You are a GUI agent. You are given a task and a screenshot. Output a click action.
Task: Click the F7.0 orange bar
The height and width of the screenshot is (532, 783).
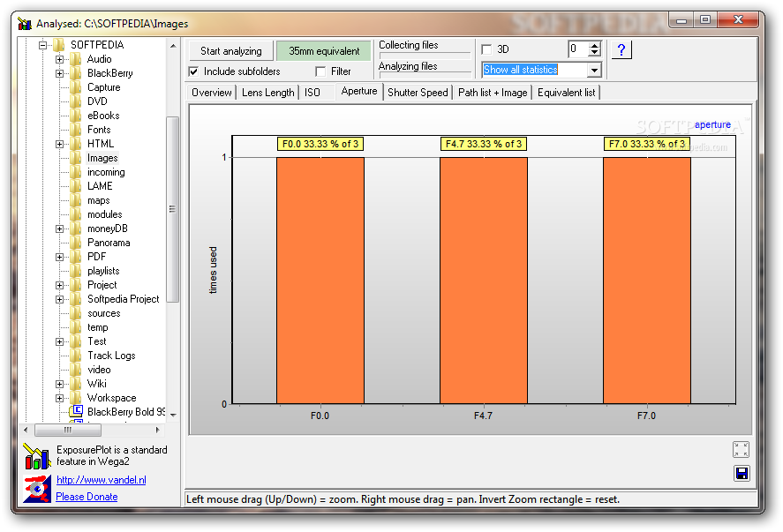(x=647, y=281)
